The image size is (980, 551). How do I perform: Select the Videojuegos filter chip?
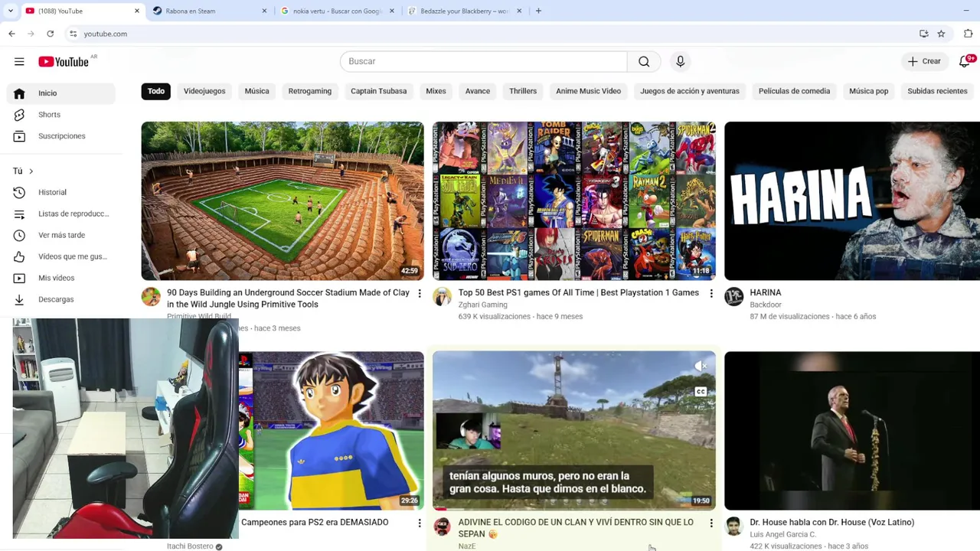204,91
